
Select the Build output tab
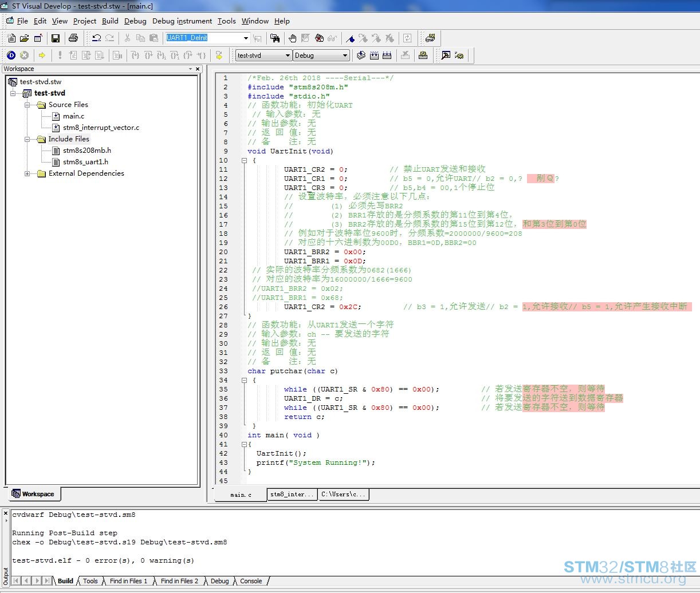[x=65, y=581]
